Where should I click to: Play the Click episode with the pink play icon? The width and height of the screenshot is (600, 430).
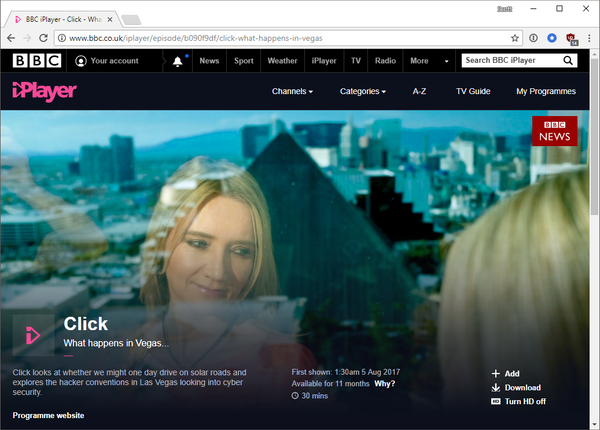(33, 335)
